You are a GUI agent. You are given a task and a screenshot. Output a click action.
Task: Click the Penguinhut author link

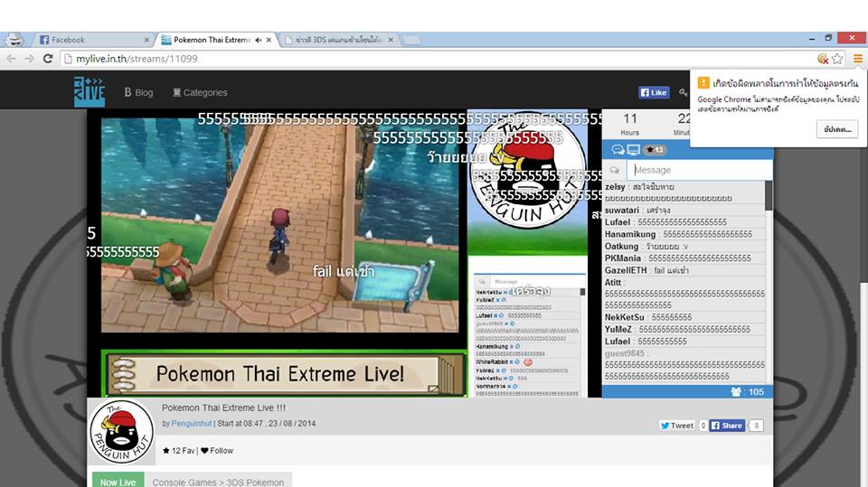pos(192,424)
